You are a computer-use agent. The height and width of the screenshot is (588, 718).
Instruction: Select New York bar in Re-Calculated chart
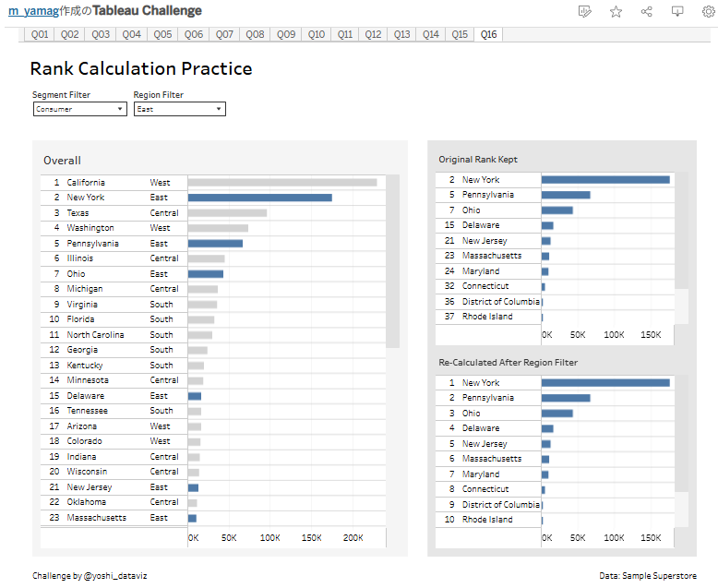click(x=605, y=382)
